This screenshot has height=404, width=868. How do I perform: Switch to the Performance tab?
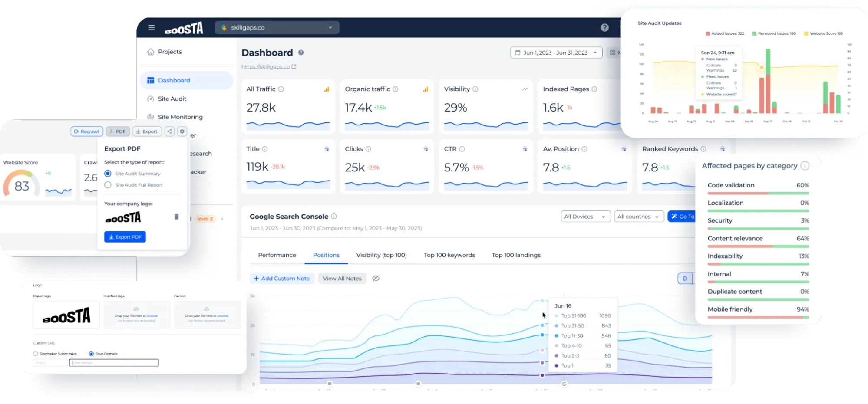click(x=277, y=255)
